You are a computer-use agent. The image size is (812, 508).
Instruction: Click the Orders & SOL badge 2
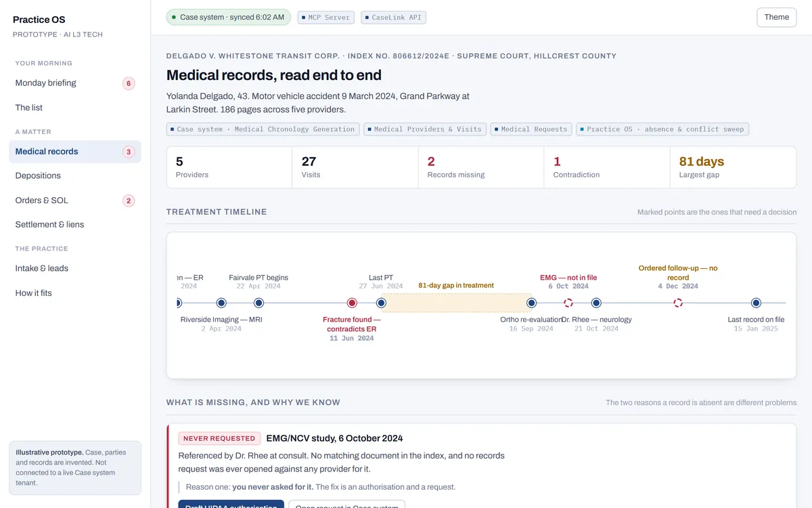click(x=129, y=200)
